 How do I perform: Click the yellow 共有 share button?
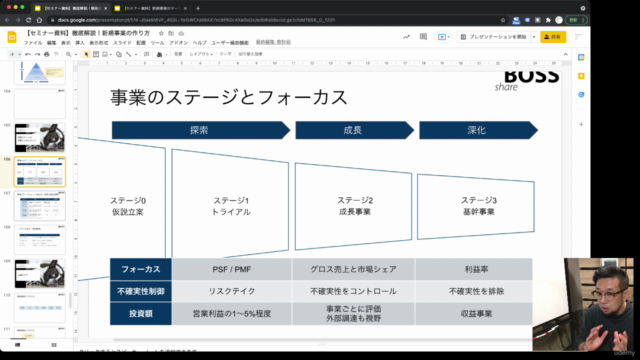coord(553,37)
